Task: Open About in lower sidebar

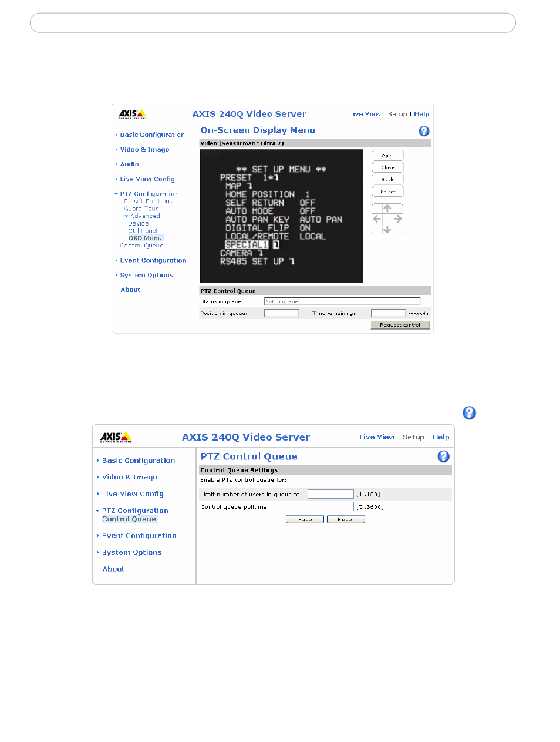Action: pyautogui.click(x=113, y=569)
